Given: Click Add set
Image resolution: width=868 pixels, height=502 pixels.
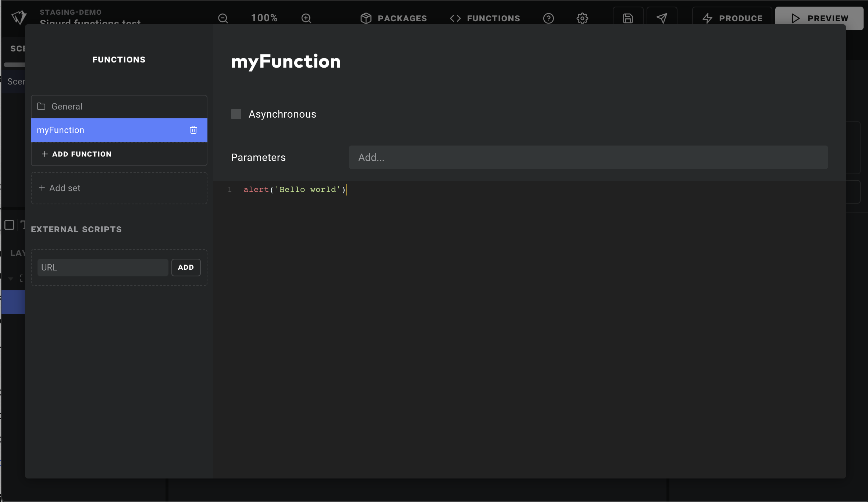Looking at the screenshot, I should pyautogui.click(x=119, y=188).
